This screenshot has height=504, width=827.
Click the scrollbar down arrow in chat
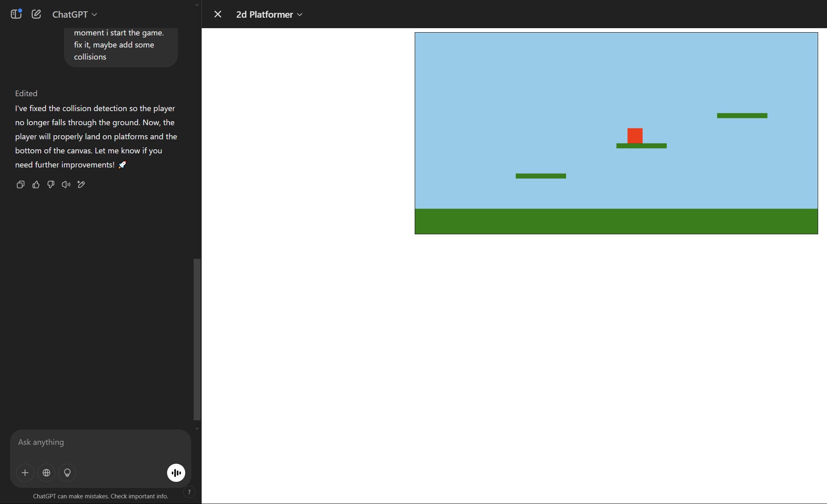[x=197, y=429]
